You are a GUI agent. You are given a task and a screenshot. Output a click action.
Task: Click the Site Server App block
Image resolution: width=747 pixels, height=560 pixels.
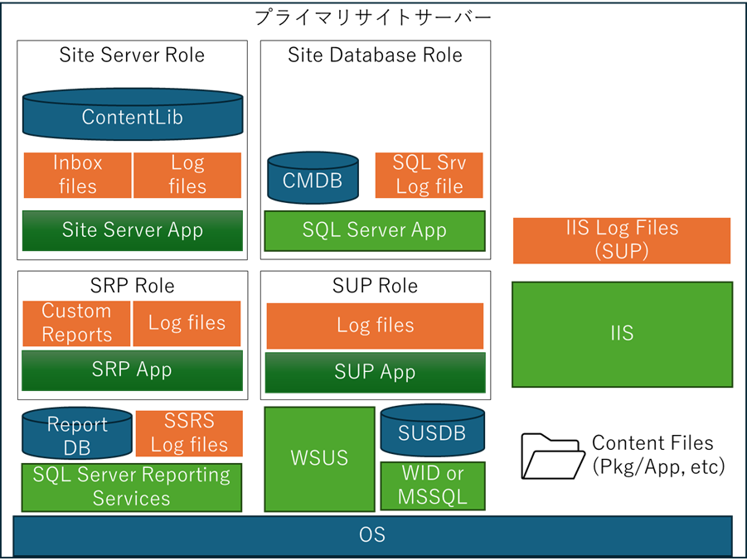tap(133, 230)
